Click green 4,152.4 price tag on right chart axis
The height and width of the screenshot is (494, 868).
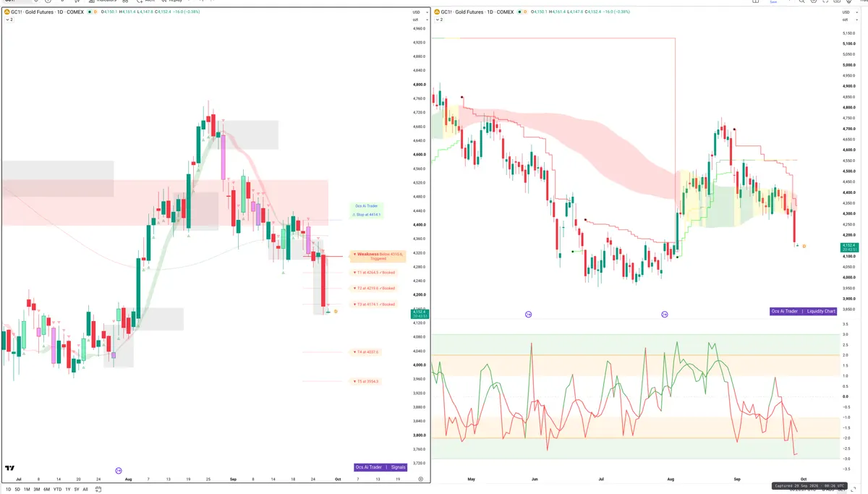pyautogui.click(x=851, y=247)
